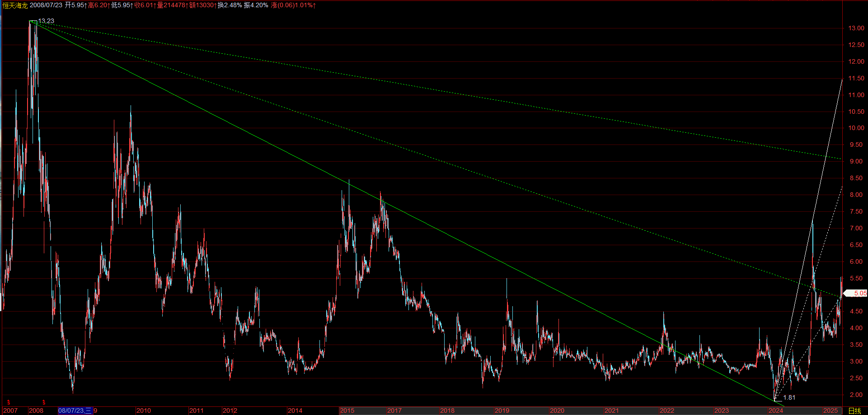Click the 2011 year label on timeline
The width and height of the screenshot is (868, 415).
click(x=197, y=410)
